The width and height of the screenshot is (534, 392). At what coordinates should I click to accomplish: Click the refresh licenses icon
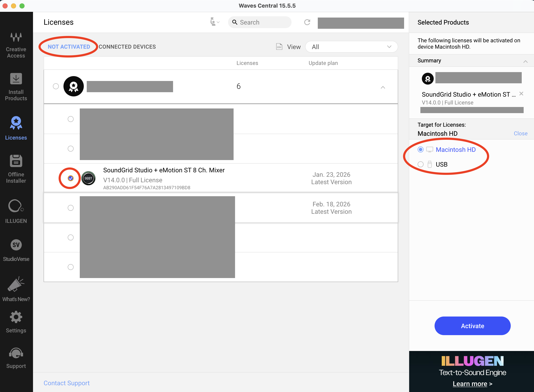click(307, 22)
